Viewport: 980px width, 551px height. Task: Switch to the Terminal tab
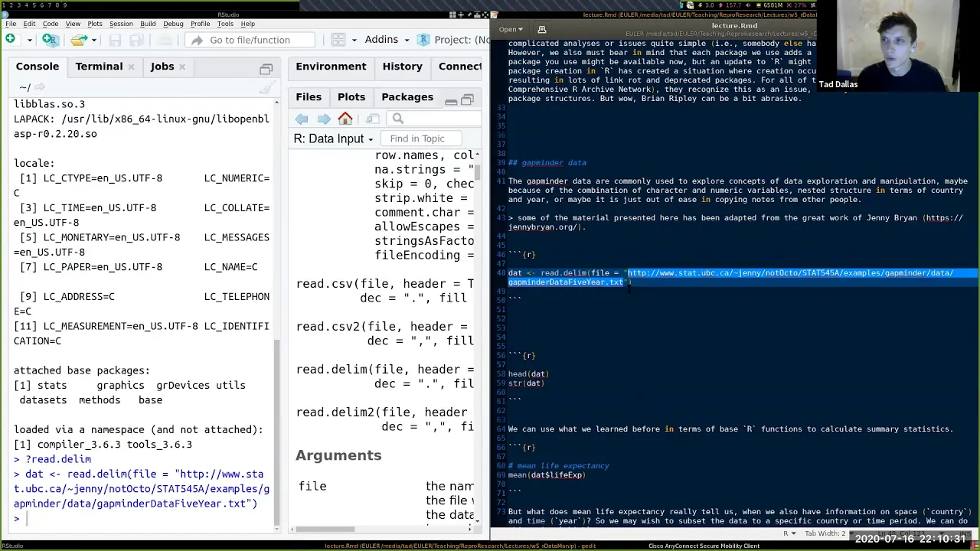pos(99,67)
